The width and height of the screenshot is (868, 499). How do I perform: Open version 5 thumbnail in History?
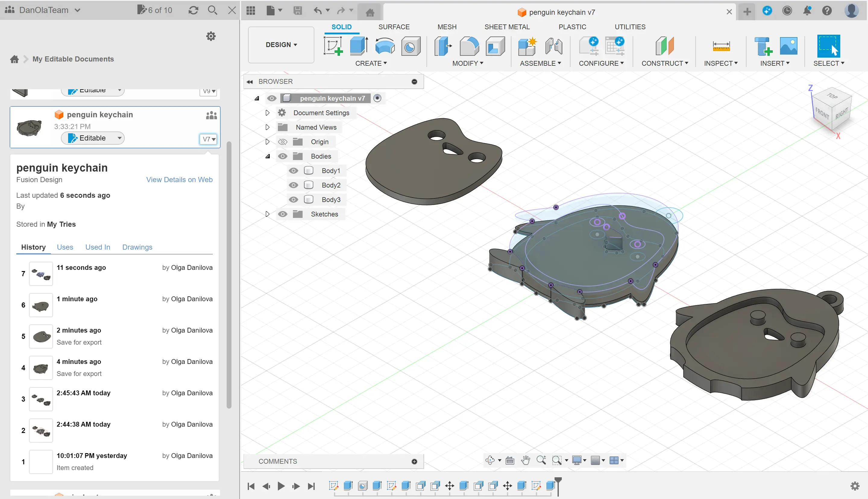[41, 336]
